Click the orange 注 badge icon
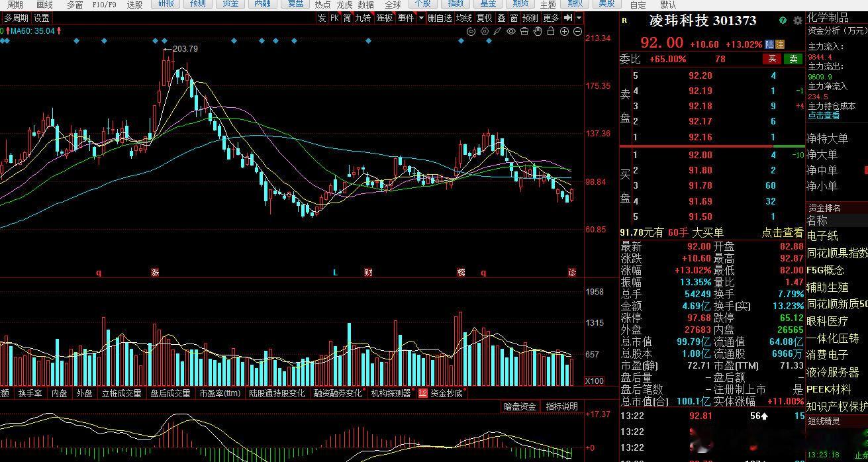The image size is (868, 462). tap(780, 44)
